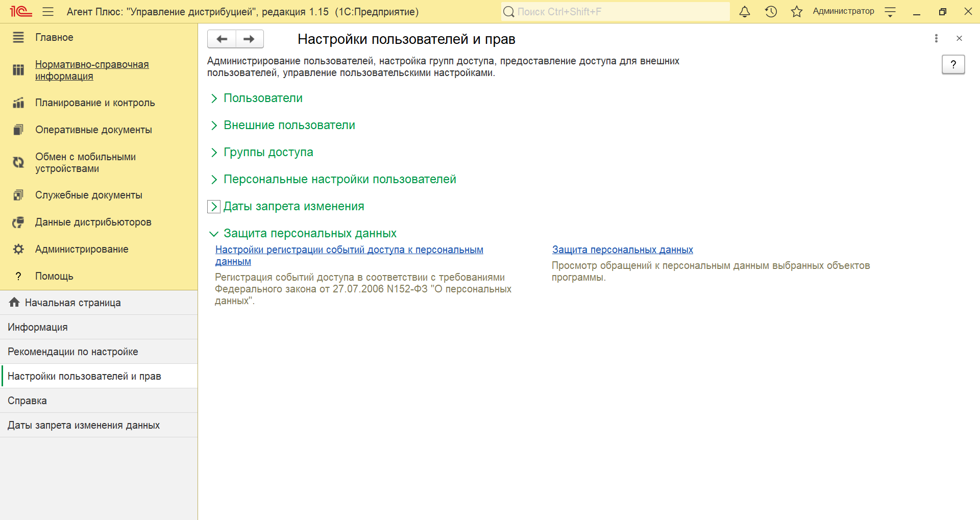This screenshot has width=980, height=520.
Task: Open the Администрирование gear section
Action: [x=82, y=249]
